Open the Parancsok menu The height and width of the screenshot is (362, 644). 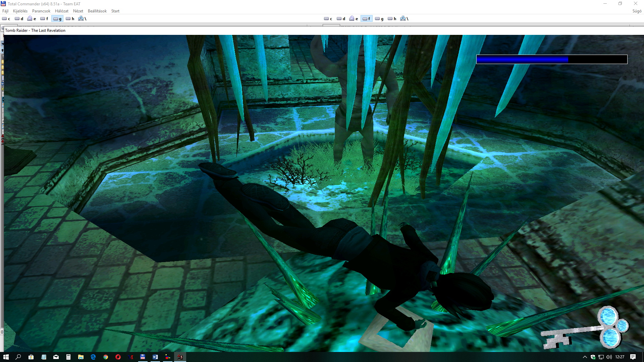click(x=41, y=11)
